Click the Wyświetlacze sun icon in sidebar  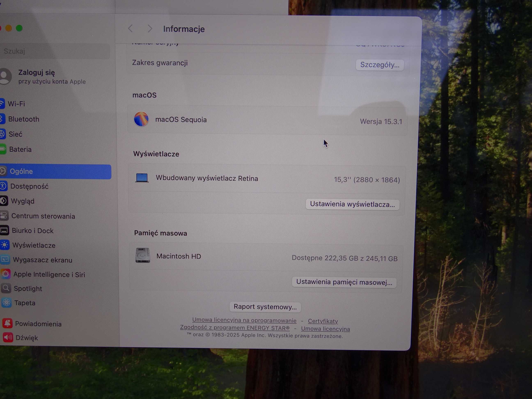(x=5, y=245)
